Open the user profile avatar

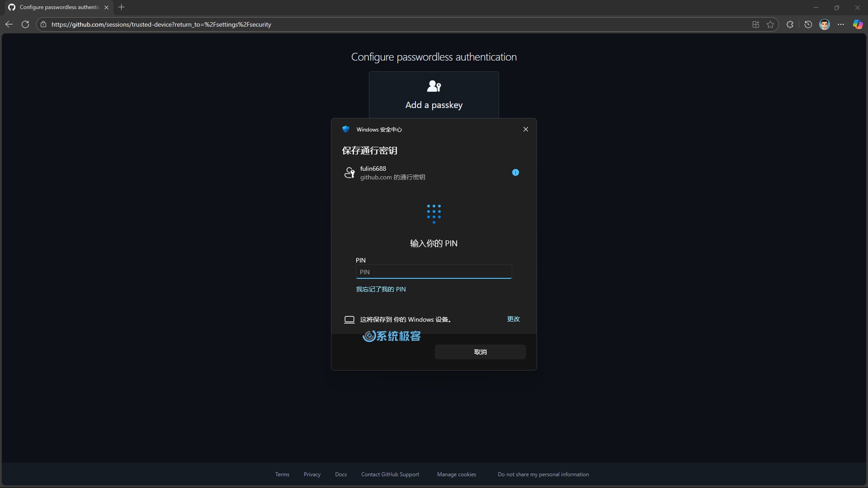pyautogui.click(x=824, y=24)
